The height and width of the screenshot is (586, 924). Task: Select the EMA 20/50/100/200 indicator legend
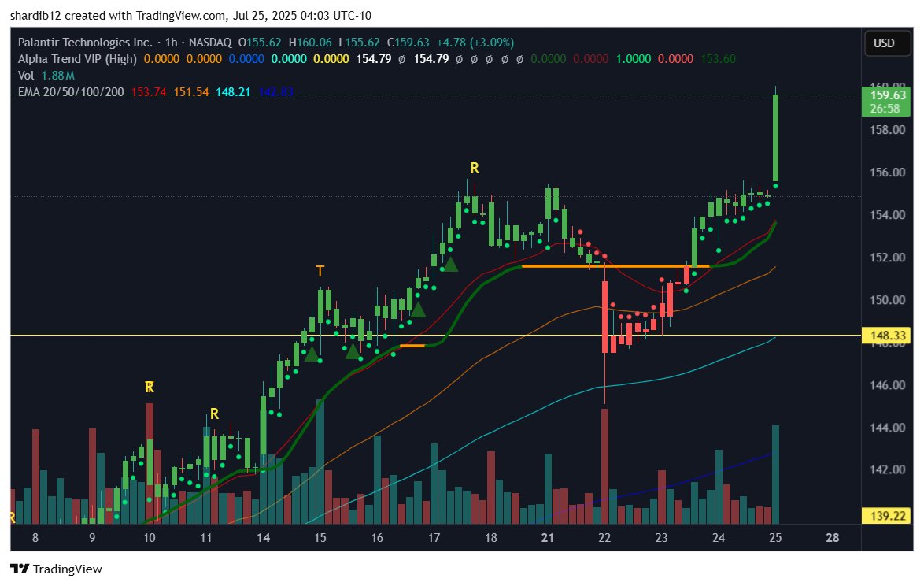tap(71, 92)
